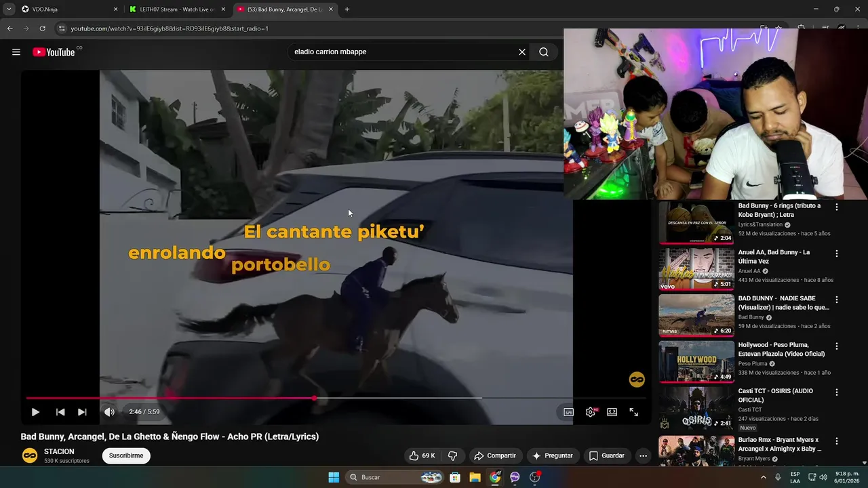
Task: Save video with Guardar button
Action: coord(607,455)
